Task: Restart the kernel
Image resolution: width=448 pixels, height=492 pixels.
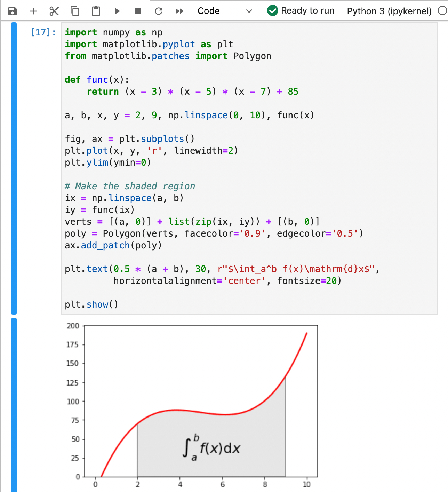Action: click(159, 11)
